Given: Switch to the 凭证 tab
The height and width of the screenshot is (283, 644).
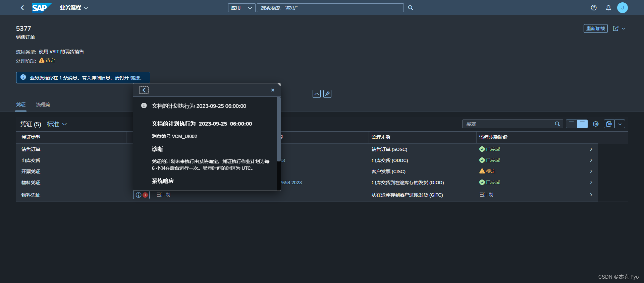Looking at the screenshot, I should click(21, 104).
